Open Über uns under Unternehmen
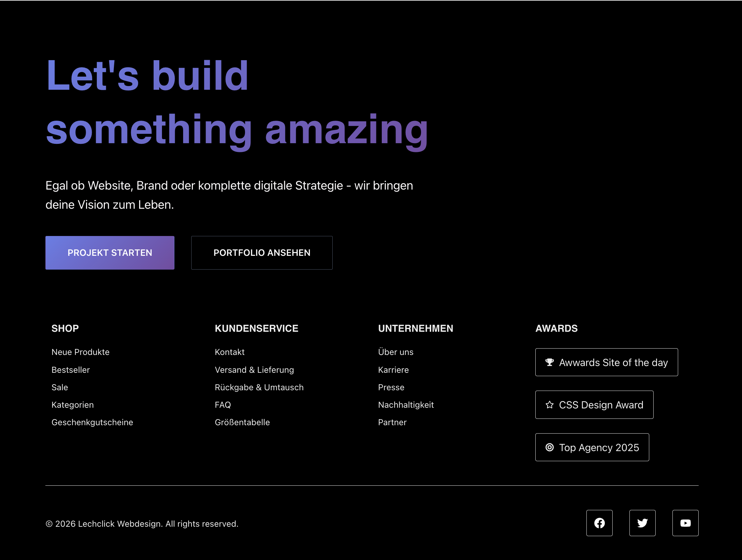 396,352
